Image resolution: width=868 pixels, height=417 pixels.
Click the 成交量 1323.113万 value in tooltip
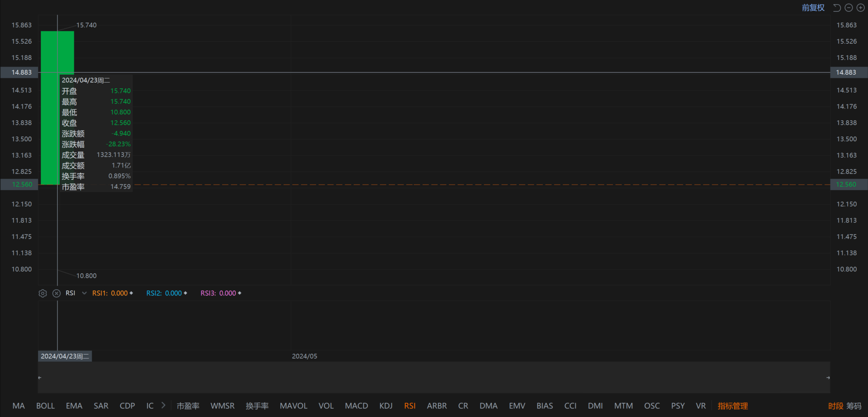click(x=114, y=154)
